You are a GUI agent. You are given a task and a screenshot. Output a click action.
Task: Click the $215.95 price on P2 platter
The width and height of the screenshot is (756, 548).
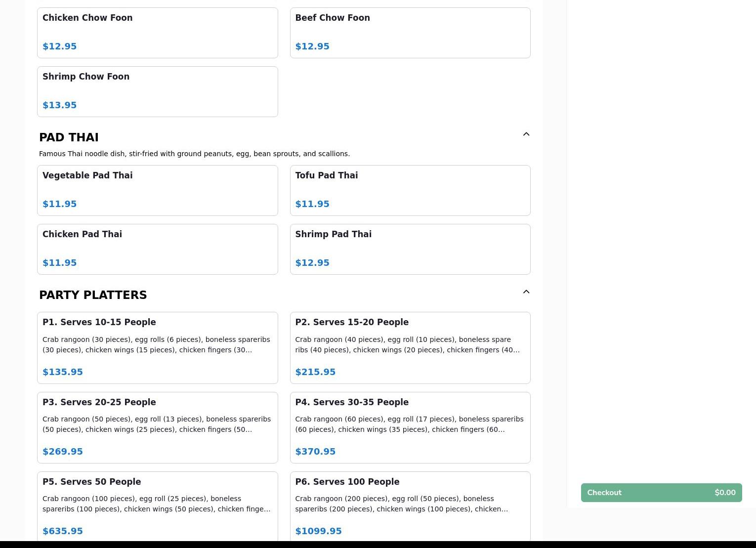tap(315, 372)
